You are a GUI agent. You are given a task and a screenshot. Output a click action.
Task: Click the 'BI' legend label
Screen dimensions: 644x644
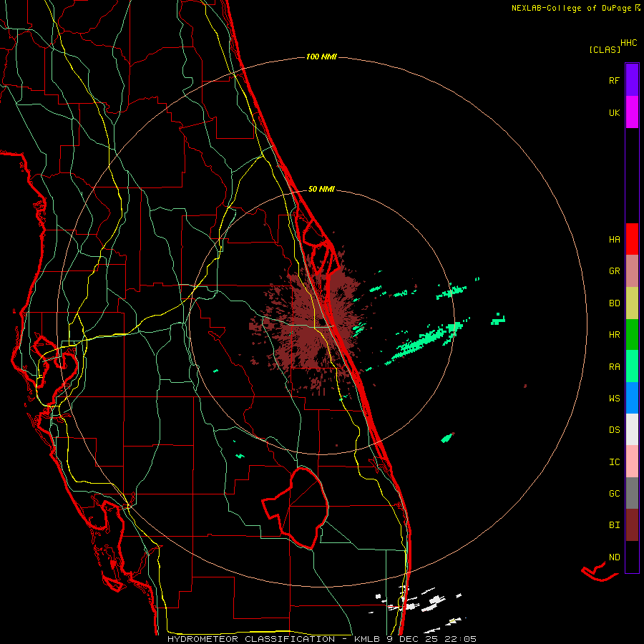(614, 525)
